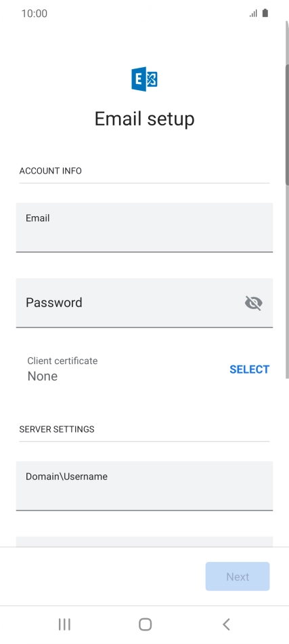Tap the clock showing 10:00

pyautogui.click(x=34, y=13)
